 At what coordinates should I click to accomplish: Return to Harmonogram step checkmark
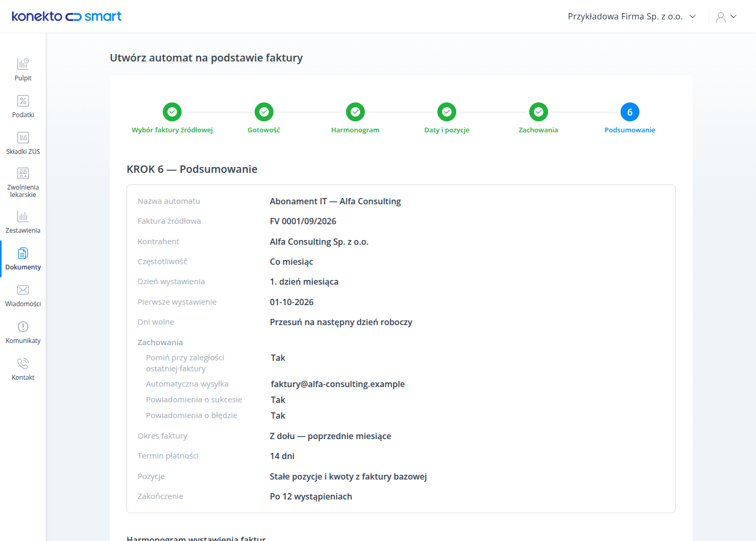click(355, 112)
